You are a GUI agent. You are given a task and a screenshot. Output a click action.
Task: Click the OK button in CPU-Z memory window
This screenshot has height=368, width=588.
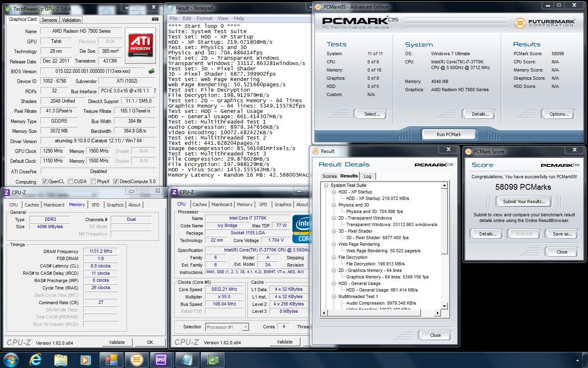(x=150, y=342)
